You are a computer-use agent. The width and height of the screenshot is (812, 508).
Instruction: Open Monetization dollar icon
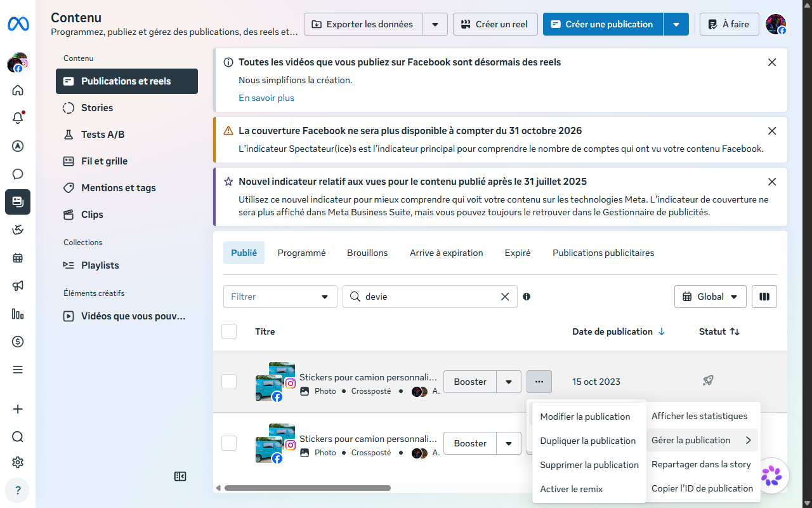(x=18, y=342)
